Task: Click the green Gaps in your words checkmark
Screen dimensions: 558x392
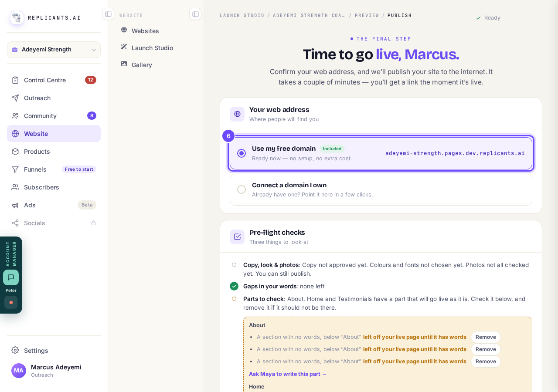Action: (234, 286)
